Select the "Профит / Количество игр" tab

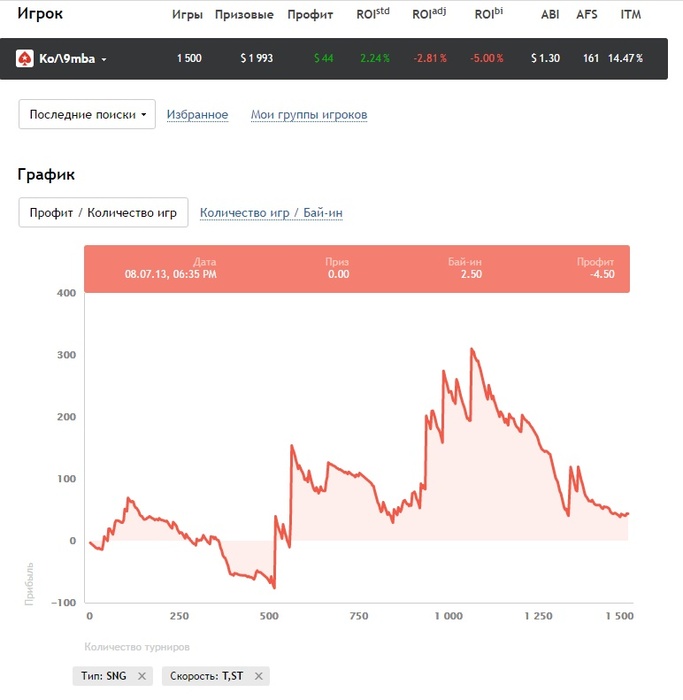pyautogui.click(x=103, y=213)
